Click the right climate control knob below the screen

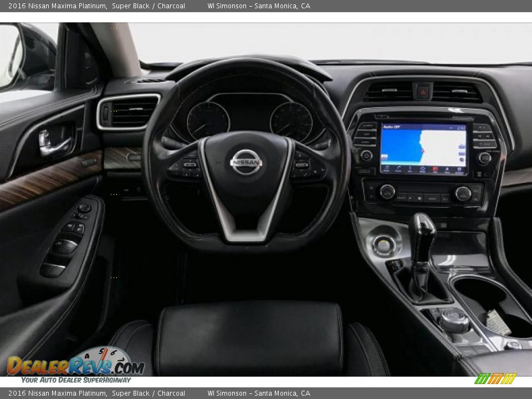pos(463,194)
